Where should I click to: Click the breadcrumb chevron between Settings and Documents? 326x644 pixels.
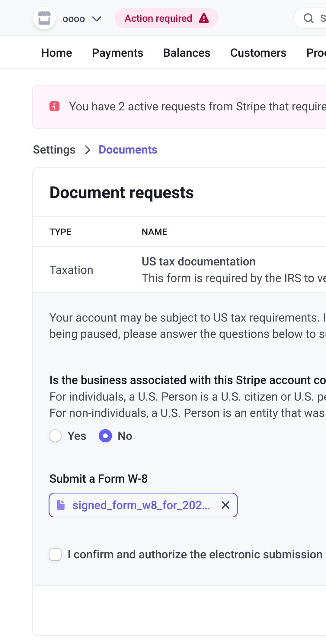point(88,150)
